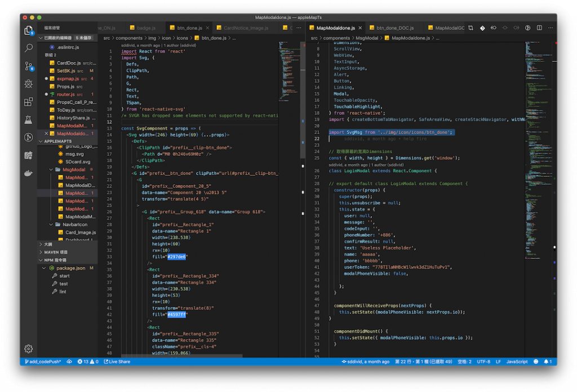Open the Source Control view
Screen dimensions: 577x392
[x=28, y=66]
